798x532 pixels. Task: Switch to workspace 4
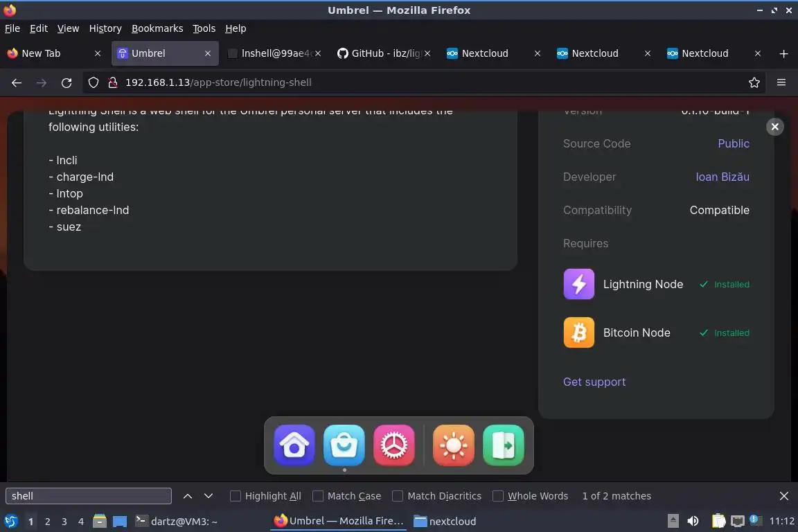coord(81,522)
